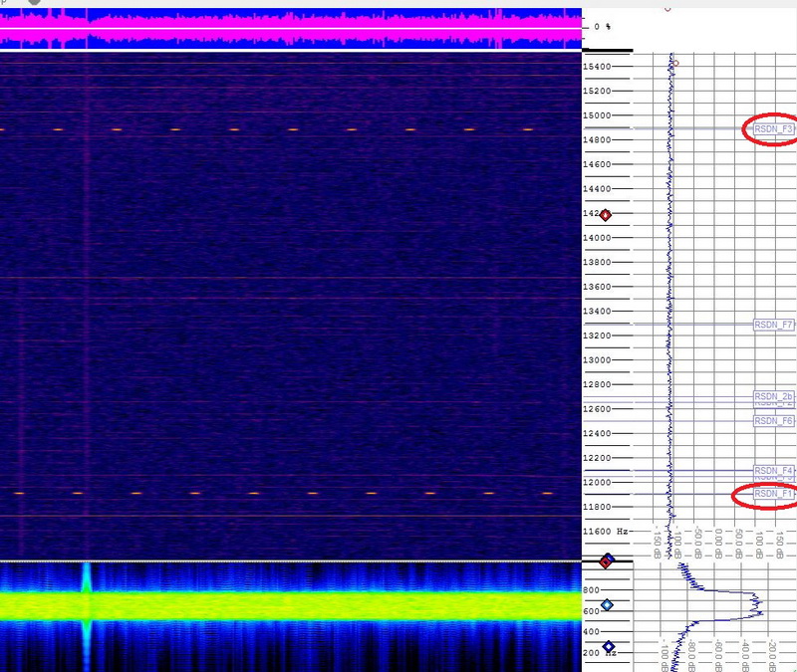Image resolution: width=797 pixels, height=672 pixels.
Task: Click the 150 dB label on upper spectrum graph
Action: click(780, 544)
